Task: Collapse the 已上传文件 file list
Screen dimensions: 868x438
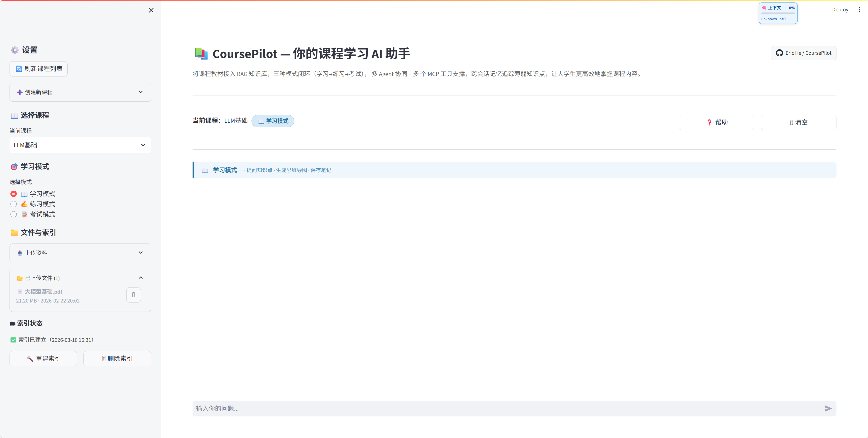Action: coord(141,278)
